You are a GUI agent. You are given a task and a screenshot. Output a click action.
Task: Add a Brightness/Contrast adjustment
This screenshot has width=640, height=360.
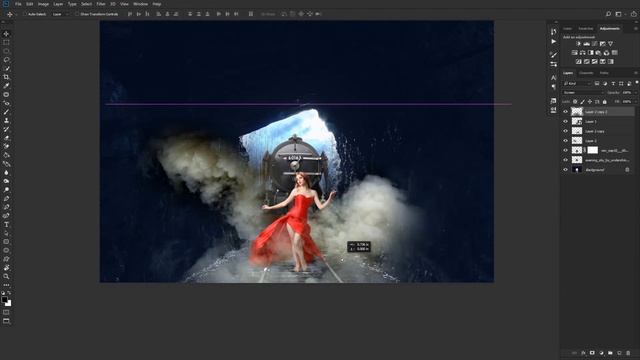click(578, 44)
